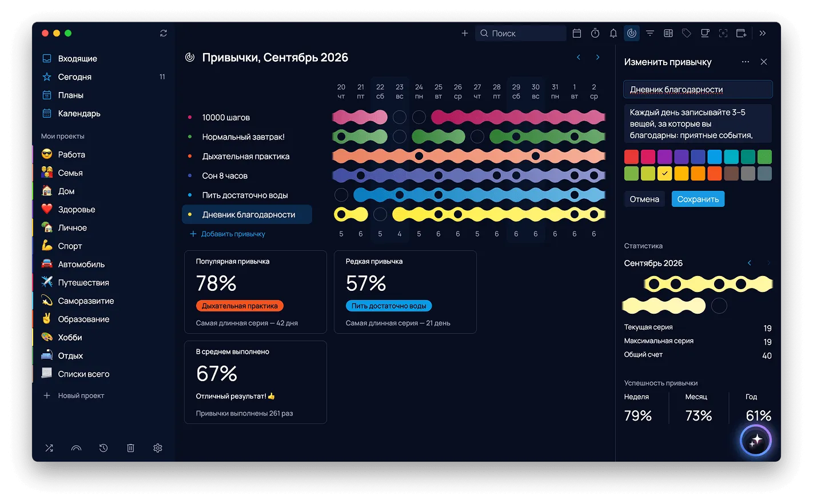Click the add window icon in toolbar
813x504 pixels.
[x=742, y=33]
